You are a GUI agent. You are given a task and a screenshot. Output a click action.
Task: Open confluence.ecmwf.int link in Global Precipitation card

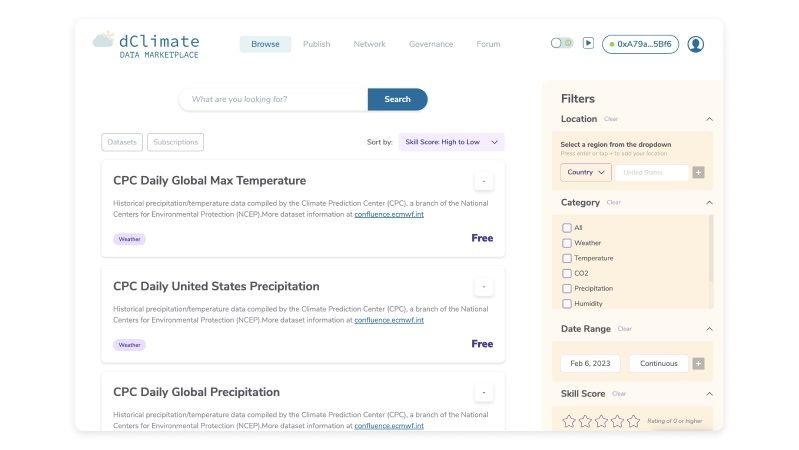(x=389, y=426)
